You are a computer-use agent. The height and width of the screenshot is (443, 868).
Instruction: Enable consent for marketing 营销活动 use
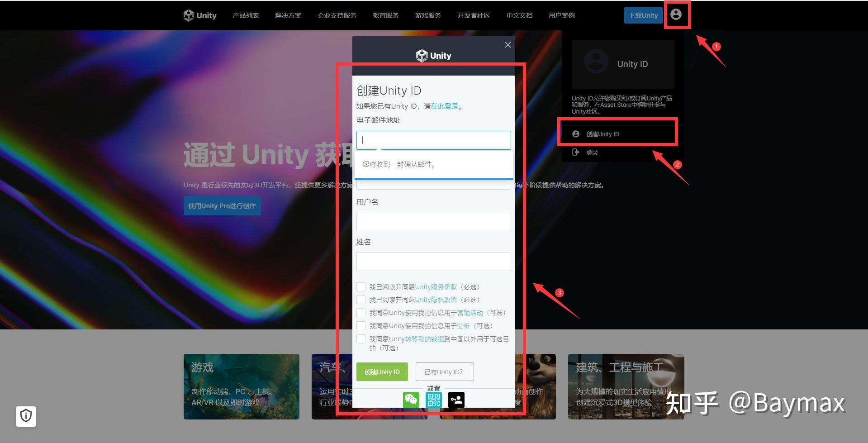click(360, 312)
